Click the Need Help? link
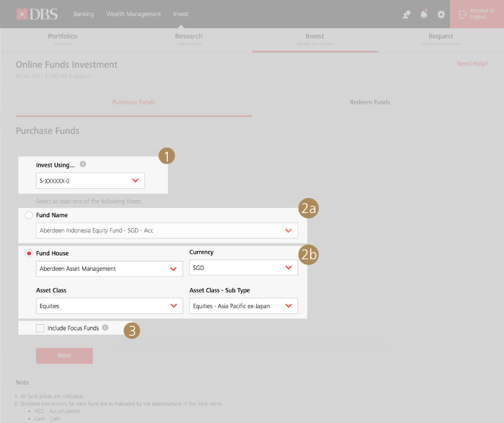 (x=472, y=63)
